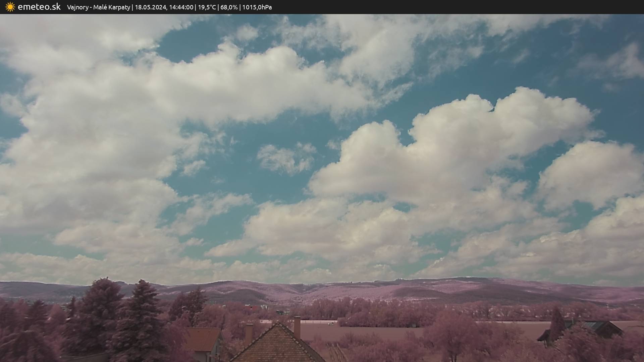The height and width of the screenshot is (362, 644).
Task: Click the tall chimney on the central roof
Action: tap(297, 327)
